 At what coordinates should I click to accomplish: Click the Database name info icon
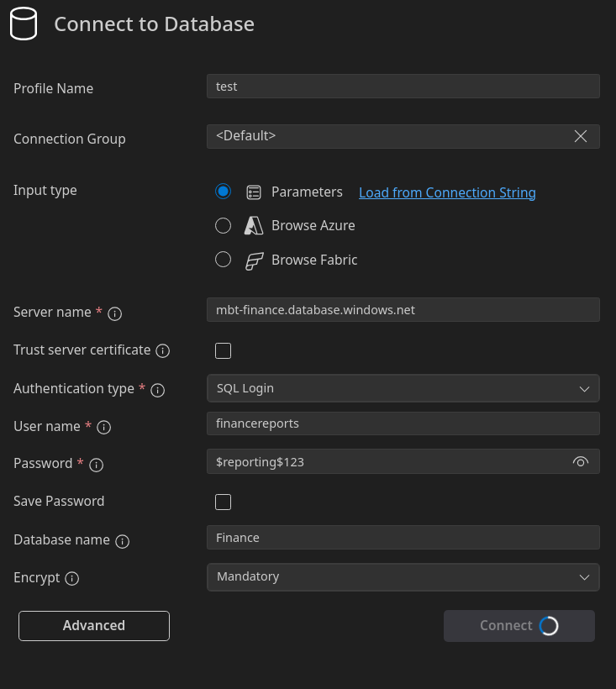pyautogui.click(x=123, y=541)
